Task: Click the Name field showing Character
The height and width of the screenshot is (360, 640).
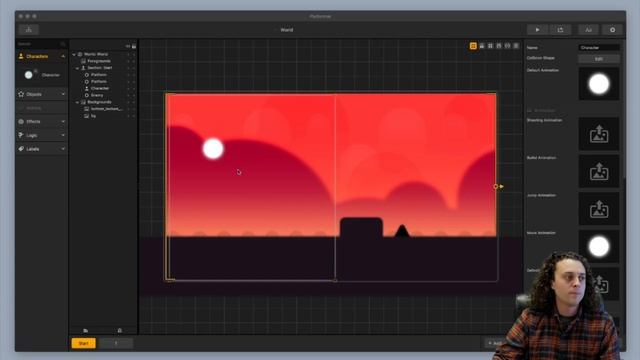Action: pyautogui.click(x=599, y=48)
